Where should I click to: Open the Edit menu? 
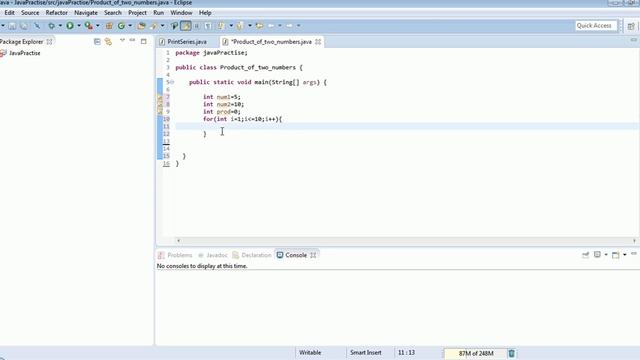click(9, 13)
